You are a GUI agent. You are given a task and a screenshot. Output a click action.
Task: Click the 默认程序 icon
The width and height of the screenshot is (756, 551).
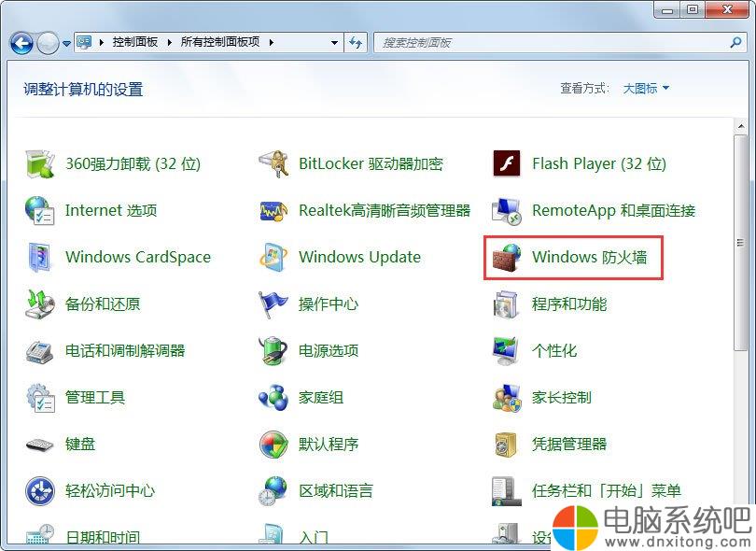273,445
